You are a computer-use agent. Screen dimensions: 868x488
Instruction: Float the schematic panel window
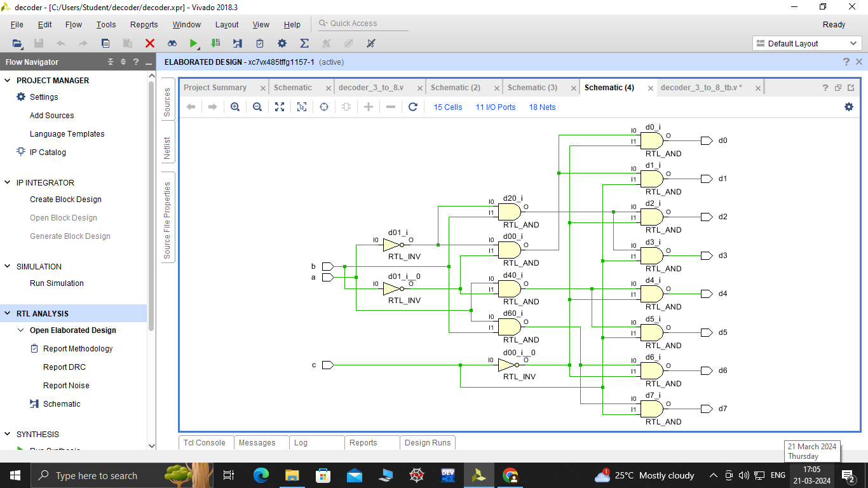[838, 88]
